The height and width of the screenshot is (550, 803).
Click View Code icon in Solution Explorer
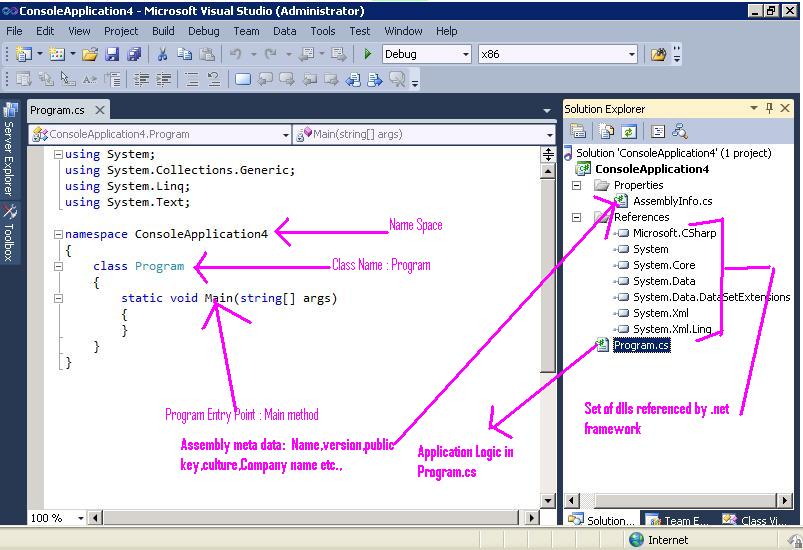click(658, 132)
